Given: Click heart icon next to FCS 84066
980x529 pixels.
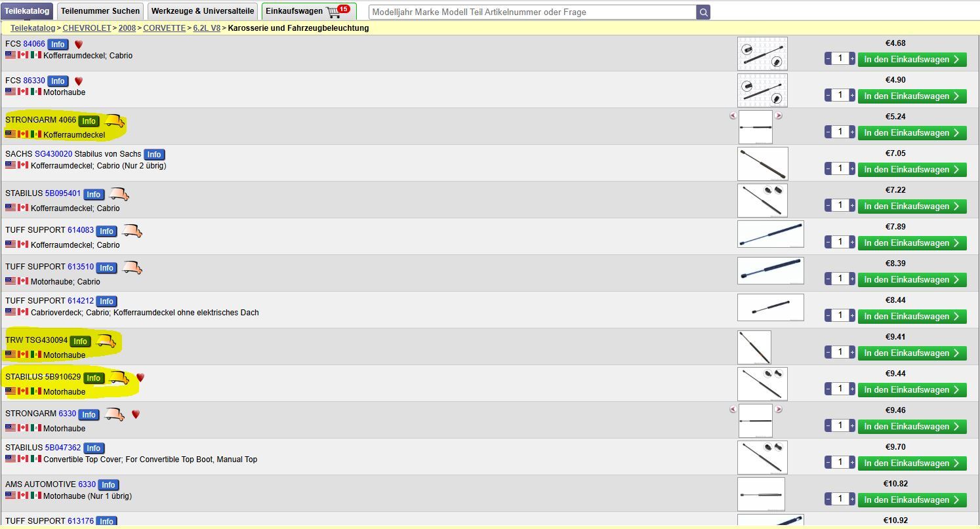Looking at the screenshot, I should [79, 45].
